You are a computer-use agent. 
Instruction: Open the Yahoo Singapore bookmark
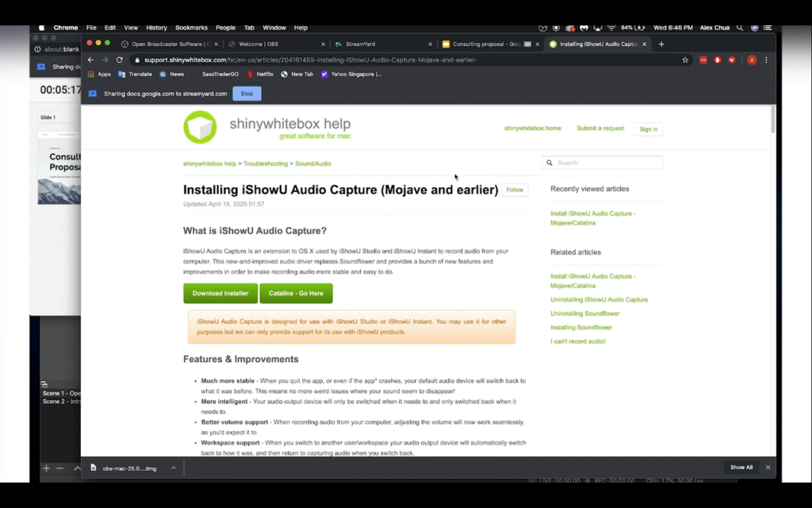point(351,74)
